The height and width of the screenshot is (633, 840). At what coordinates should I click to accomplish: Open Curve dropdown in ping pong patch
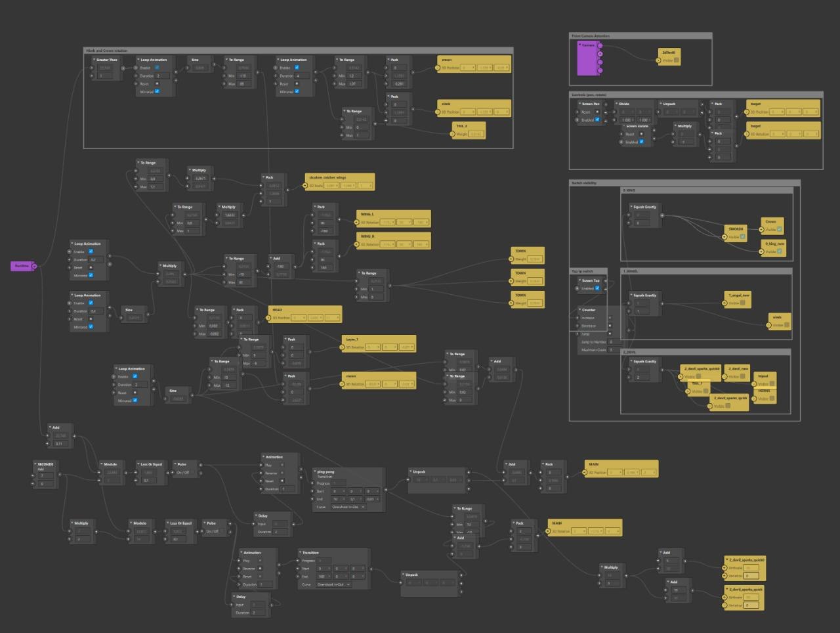coord(349,507)
